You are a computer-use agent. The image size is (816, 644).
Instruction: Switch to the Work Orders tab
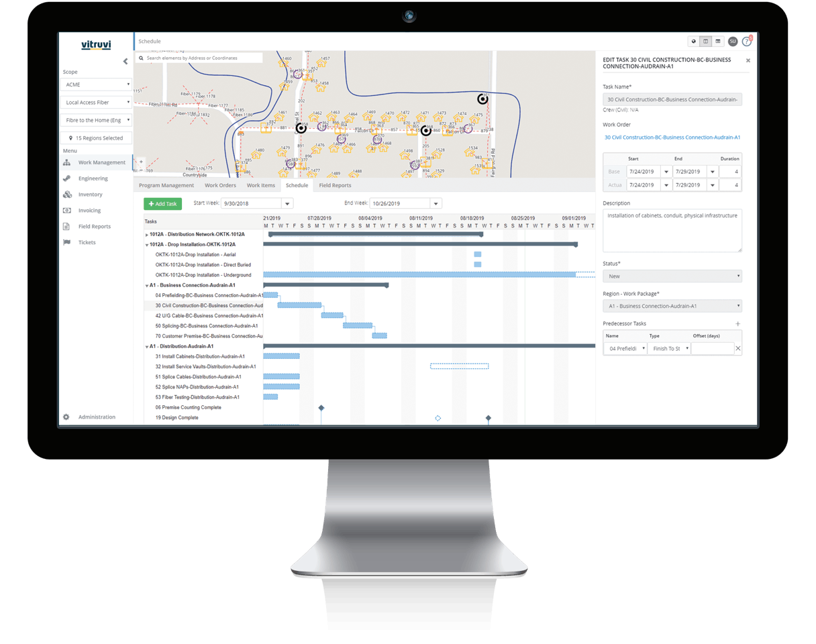click(220, 185)
